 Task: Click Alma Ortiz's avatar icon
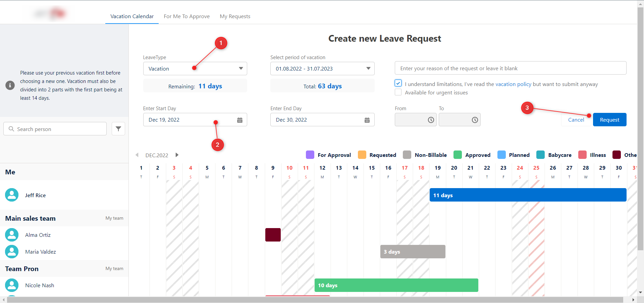12,235
